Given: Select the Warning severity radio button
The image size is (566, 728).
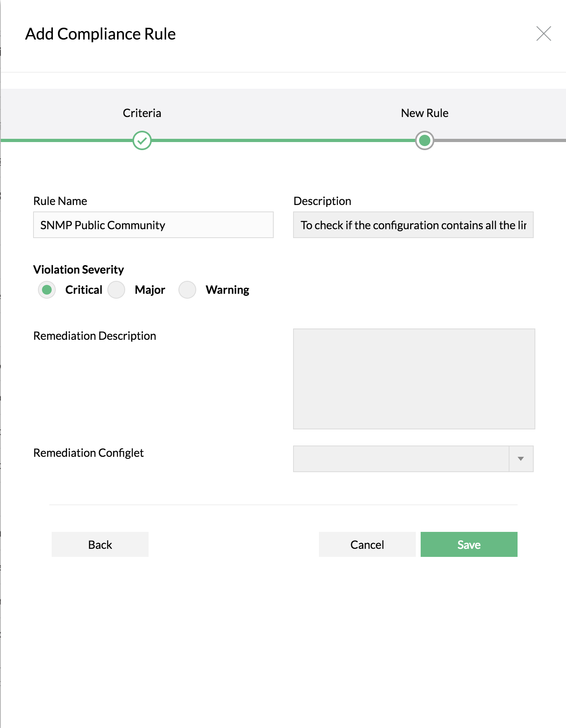Looking at the screenshot, I should (187, 290).
